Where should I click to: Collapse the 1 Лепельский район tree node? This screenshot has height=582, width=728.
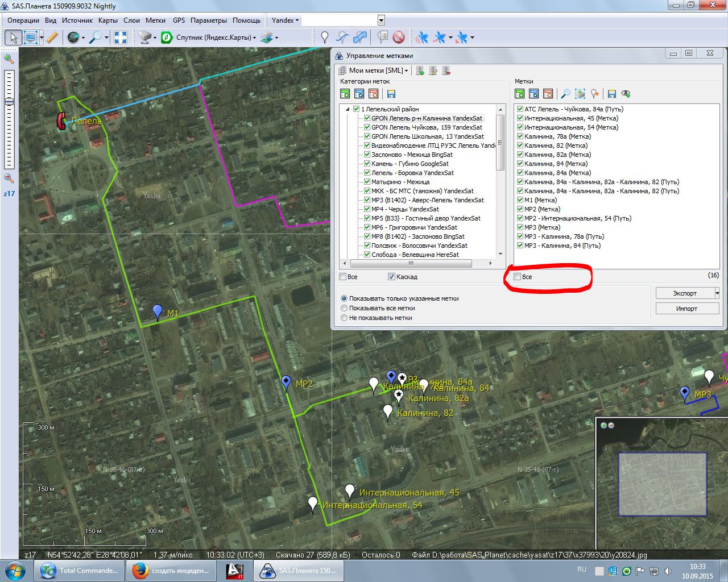[x=348, y=109]
